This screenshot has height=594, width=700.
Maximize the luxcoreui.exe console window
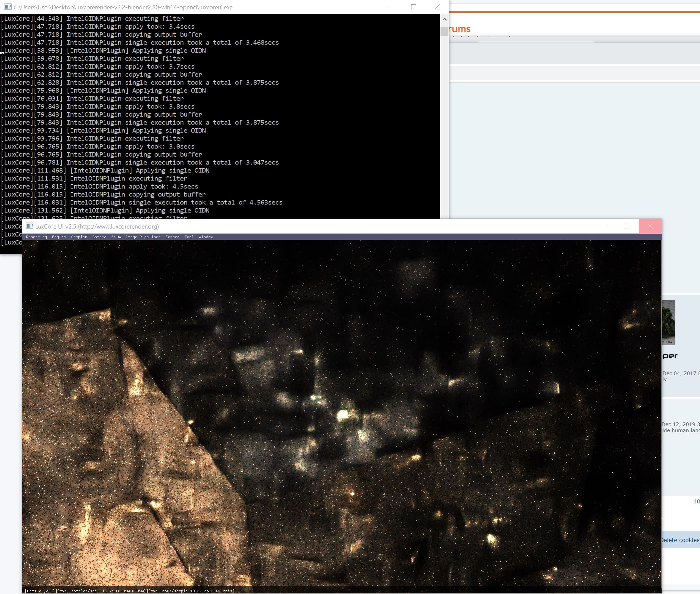[413, 7]
